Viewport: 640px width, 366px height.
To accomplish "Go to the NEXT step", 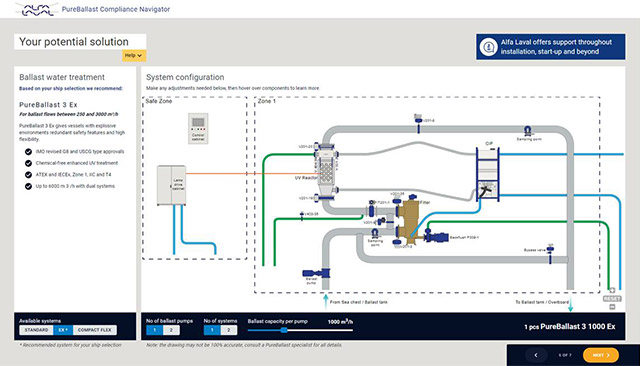I will click(x=601, y=355).
